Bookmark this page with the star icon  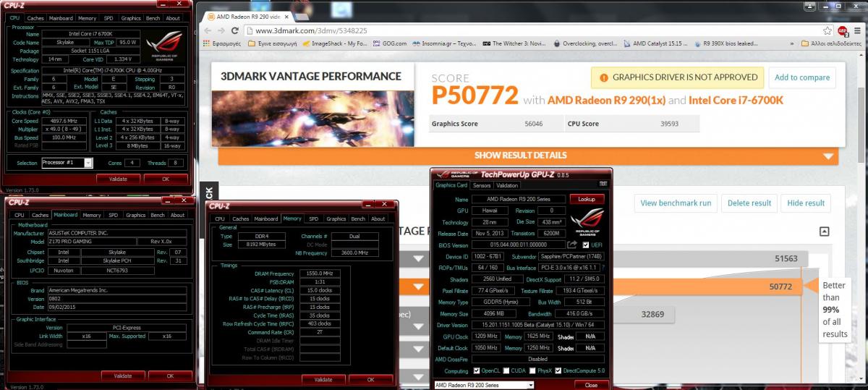click(827, 31)
